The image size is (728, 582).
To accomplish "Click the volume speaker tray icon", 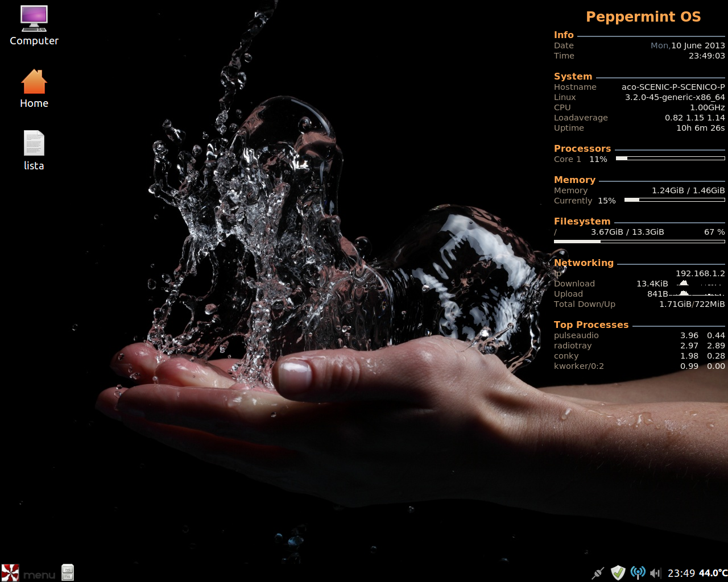I will 656,573.
